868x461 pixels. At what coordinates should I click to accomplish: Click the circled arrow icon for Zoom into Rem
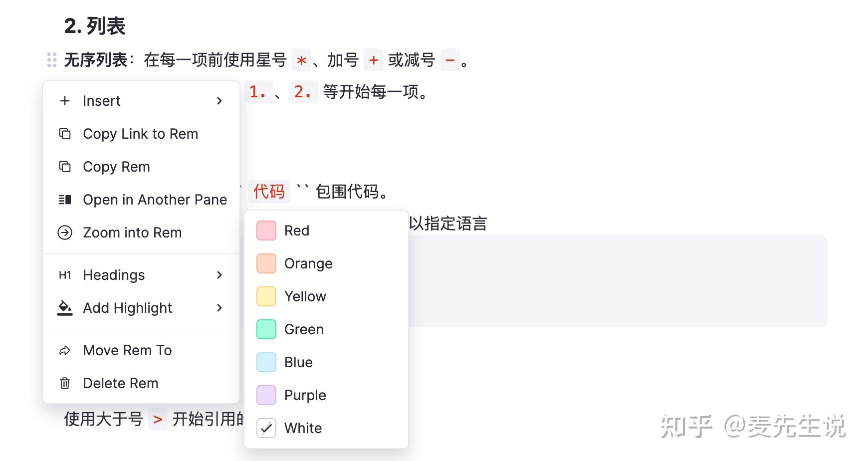click(65, 232)
